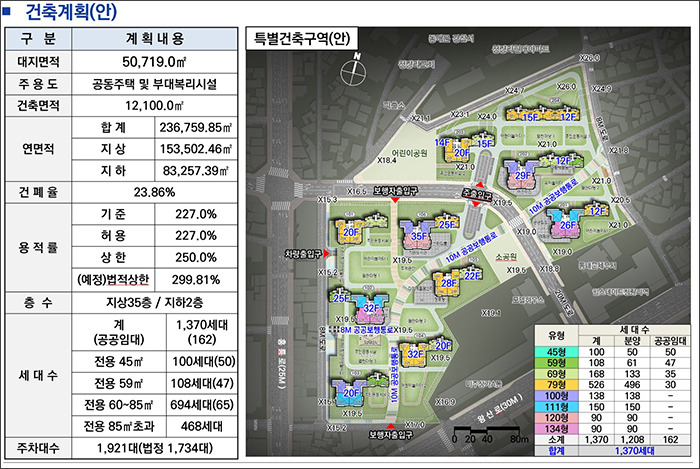Click the 153,502.46㎡ above-ground value

[196, 149]
